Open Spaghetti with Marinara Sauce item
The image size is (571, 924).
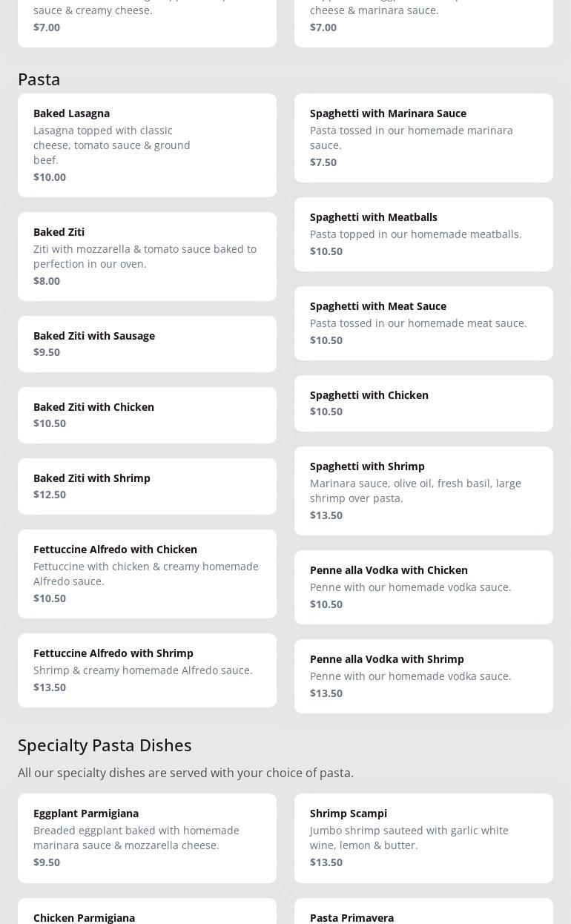(x=423, y=137)
